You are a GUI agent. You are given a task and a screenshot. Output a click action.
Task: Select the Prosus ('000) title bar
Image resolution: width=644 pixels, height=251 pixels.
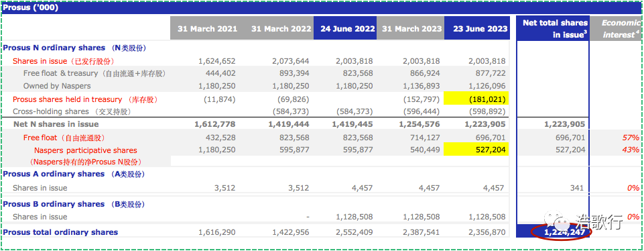click(x=322, y=7)
